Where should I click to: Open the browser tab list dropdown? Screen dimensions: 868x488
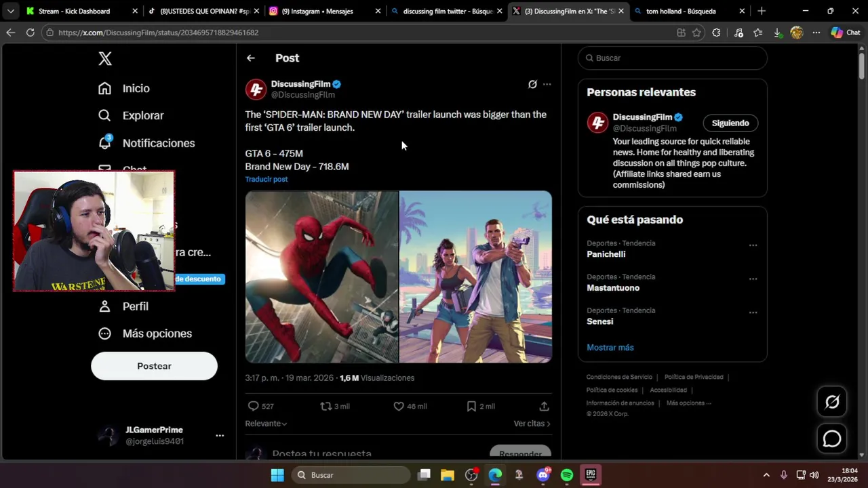10,11
